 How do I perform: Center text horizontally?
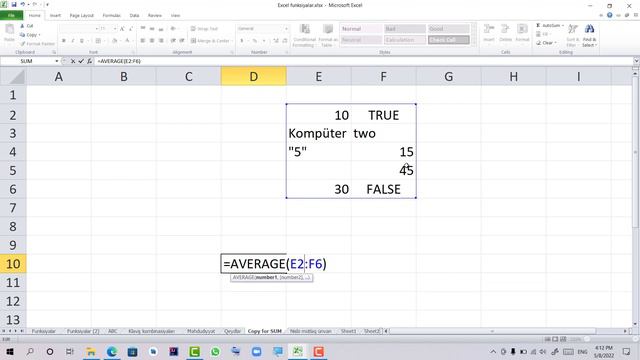pos(152,41)
